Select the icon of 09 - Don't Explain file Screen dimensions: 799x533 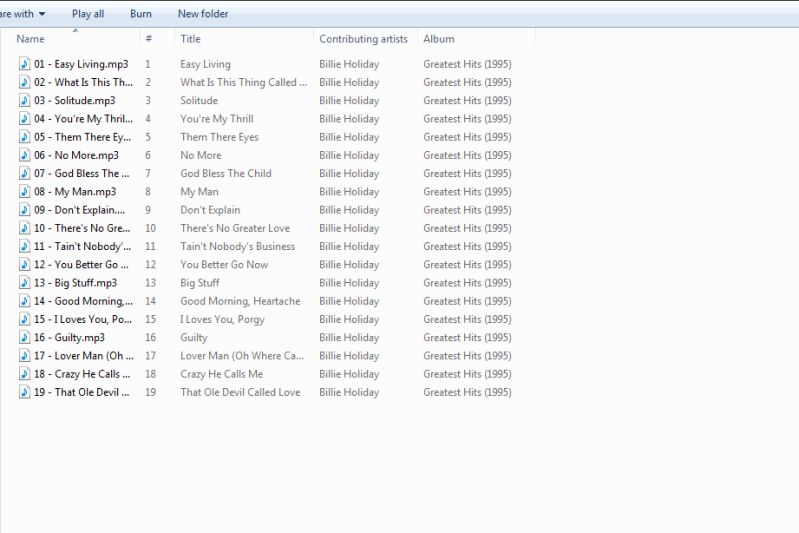tap(24, 210)
